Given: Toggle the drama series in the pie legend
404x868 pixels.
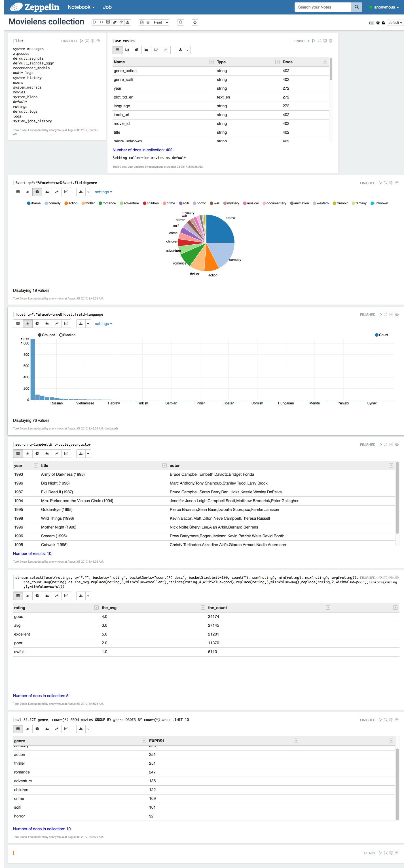Looking at the screenshot, I should pyautogui.click(x=34, y=203).
